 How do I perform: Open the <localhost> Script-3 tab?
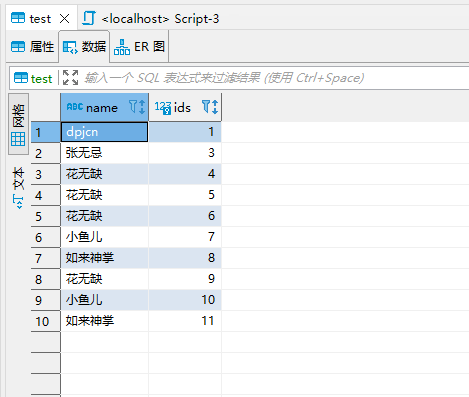[x=151, y=19]
